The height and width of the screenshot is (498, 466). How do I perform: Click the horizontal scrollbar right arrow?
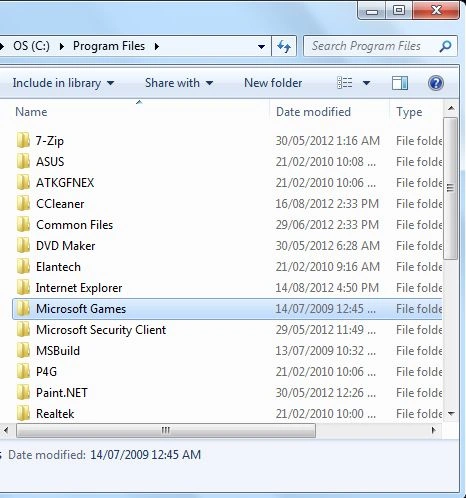pyautogui.click(x=434, y=430)
